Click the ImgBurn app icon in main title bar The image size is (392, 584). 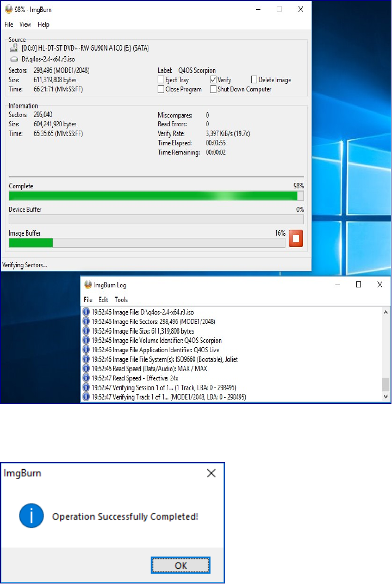tap(9, 9)
